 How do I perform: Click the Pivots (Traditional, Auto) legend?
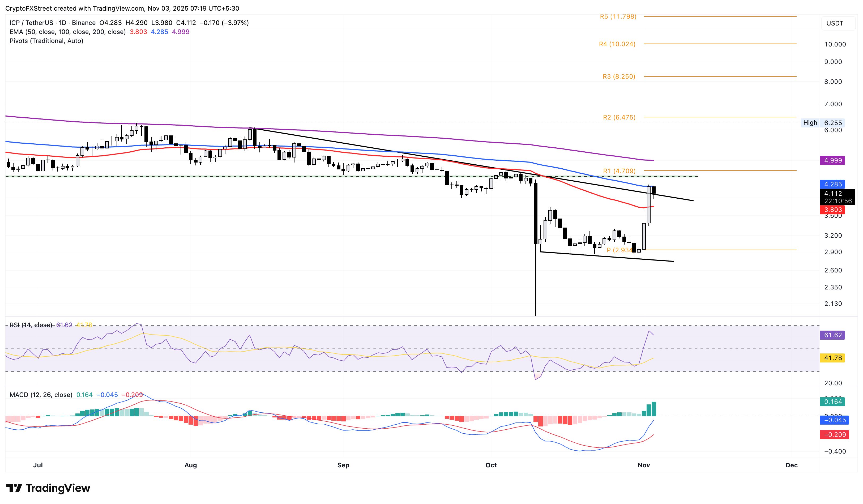[46, 41]
